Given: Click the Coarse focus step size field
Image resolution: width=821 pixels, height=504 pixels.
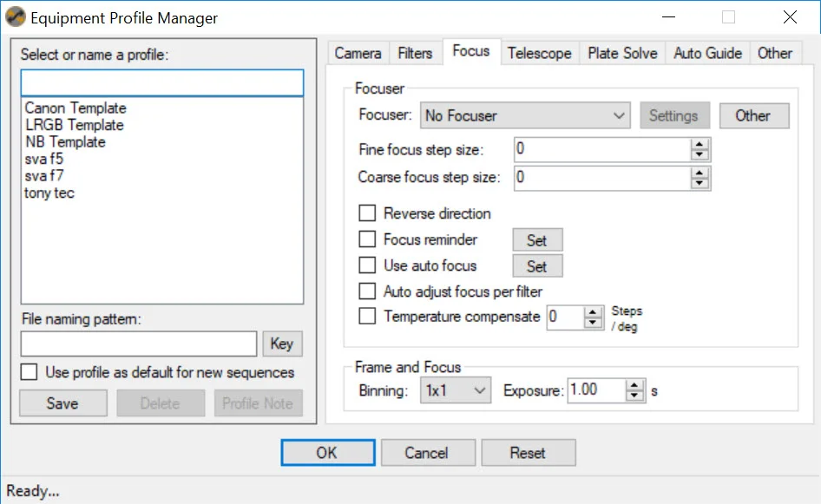Looking at the screenshot, I should coord(602,178).
